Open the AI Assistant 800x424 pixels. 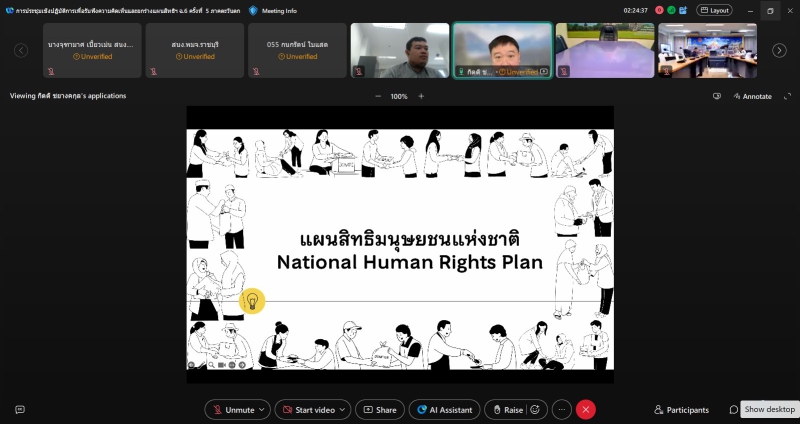coord(445,409)
